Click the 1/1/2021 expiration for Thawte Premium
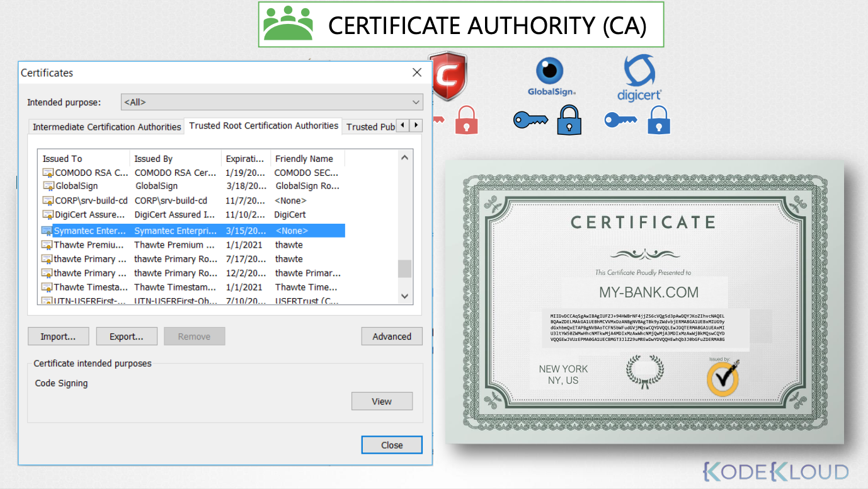Screen dimensions: 868x489 click(x=244, y=245)
